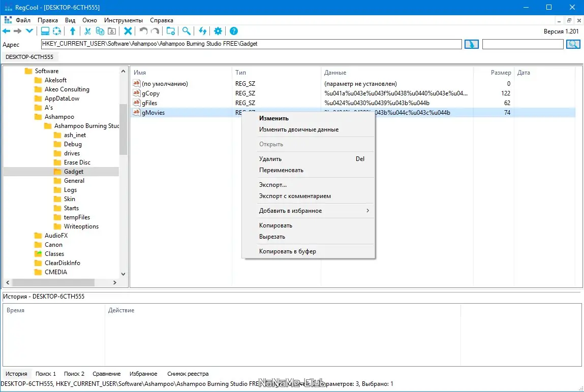This screenshot has height=392, width=584.
Task: Click the empty quick search field
Action: point(522,44)
